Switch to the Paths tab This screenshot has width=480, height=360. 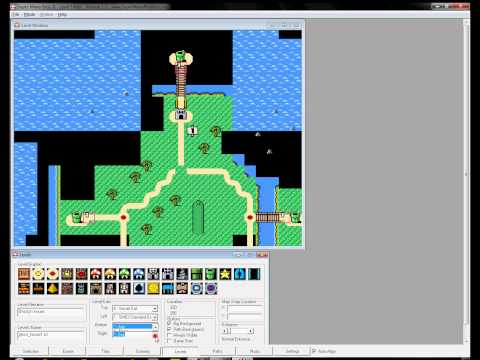pos(217,351)
